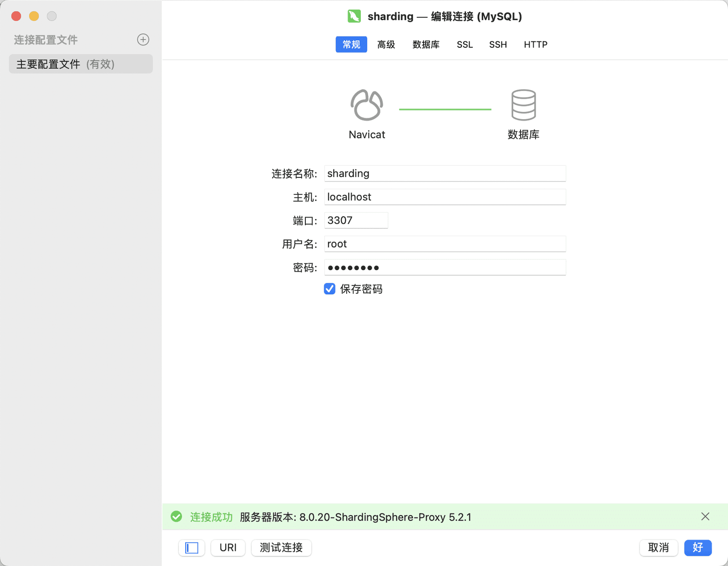Screen dimensions: 728x566
Task: Click the 保存密码 label text
Action: (x=361, y=289)
